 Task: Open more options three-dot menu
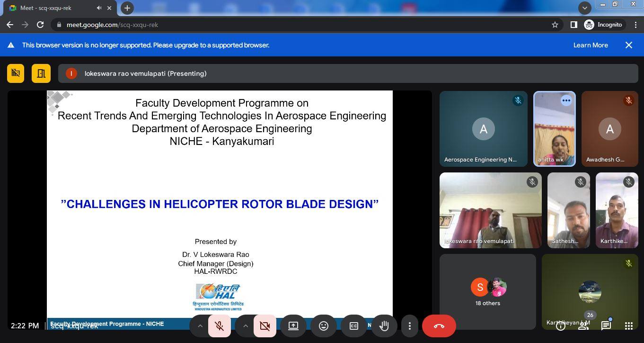pos(410,326)
